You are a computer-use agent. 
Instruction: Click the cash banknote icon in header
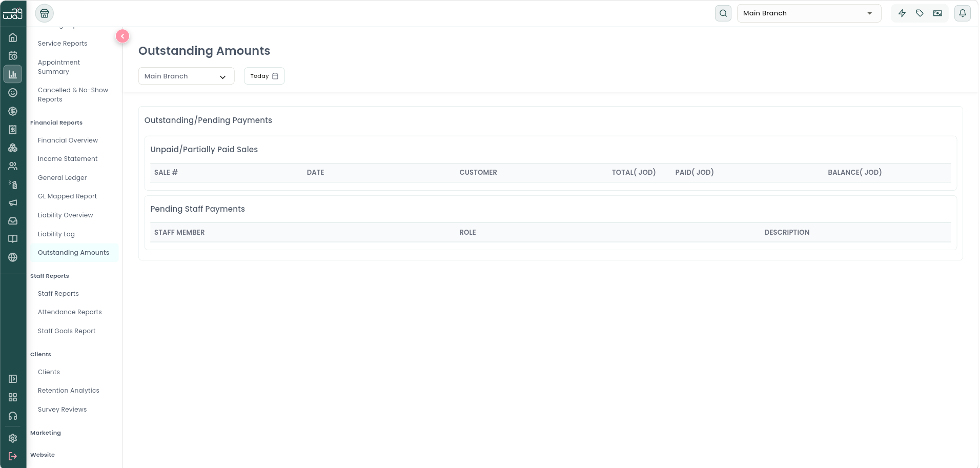pyautogui.click(x=937, y=13)
